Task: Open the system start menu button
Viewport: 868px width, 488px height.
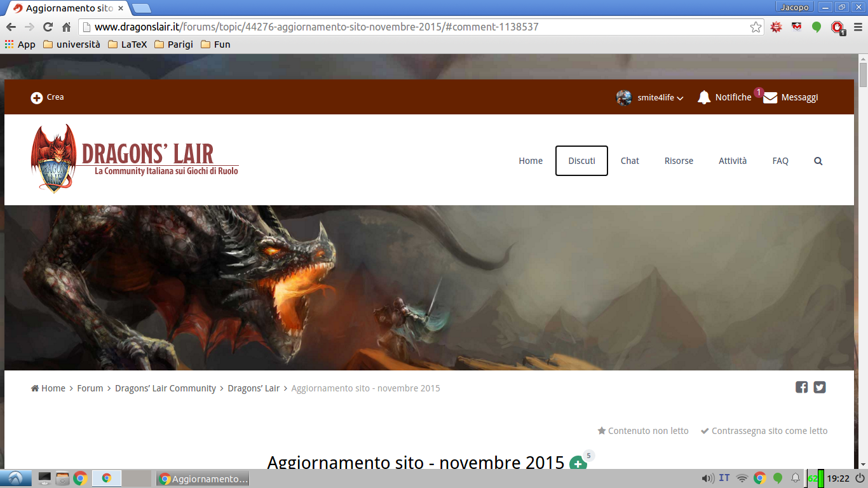Action: 16,478
